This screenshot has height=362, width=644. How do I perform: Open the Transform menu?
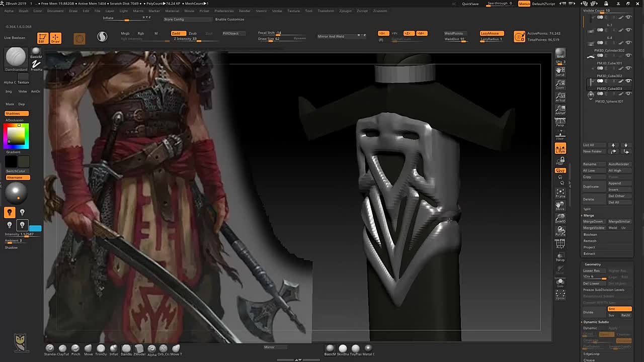click(x=326, y=11)
